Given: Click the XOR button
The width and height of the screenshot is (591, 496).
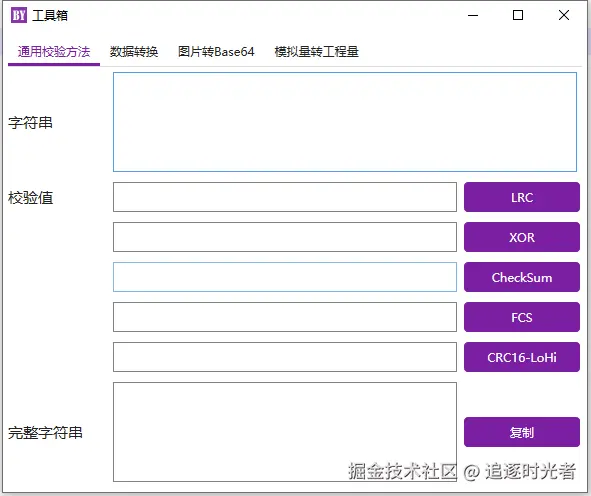Looking at the screenshot, I should 522,237.
